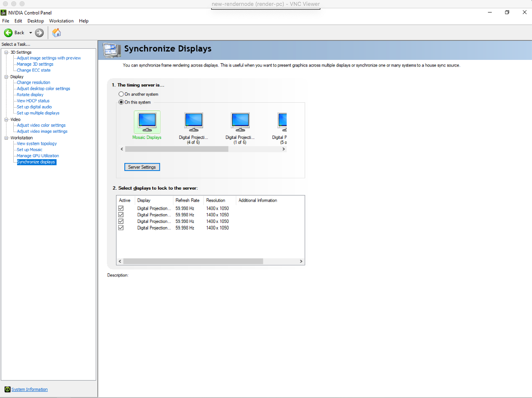Click the right arrow of the timing server scrollbar

tap(284, 149)
